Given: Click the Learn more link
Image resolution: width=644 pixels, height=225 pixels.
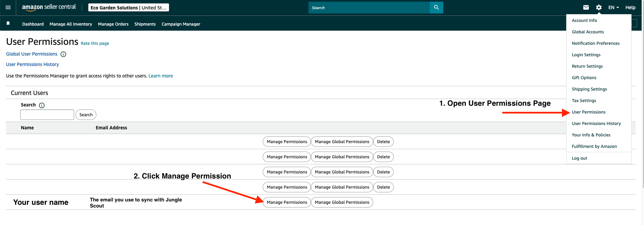Looking at the screenshot, I should pyautogui.click(x=161, y=76).
